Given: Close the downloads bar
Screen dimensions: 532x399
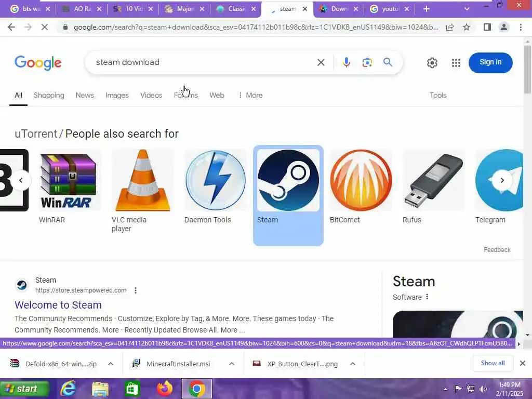Looking at the screenshot, I should point(523,363).
